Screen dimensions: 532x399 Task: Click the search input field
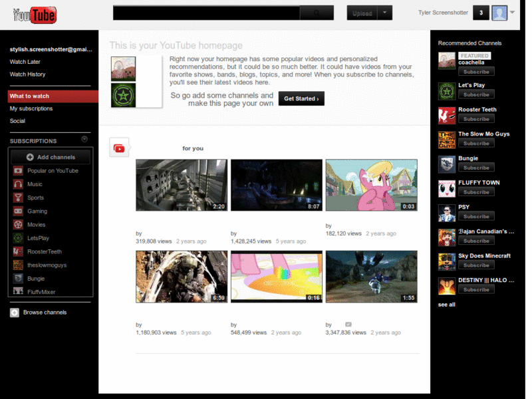pos(206,13)
